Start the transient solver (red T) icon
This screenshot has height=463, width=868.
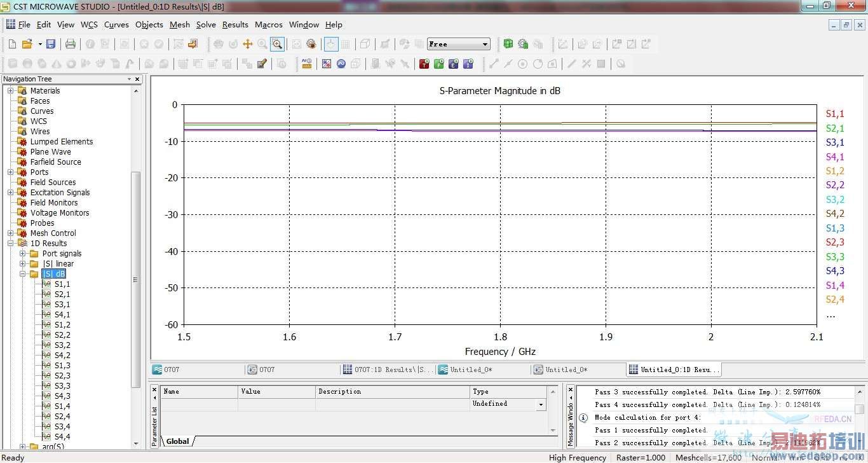(424, 64)
